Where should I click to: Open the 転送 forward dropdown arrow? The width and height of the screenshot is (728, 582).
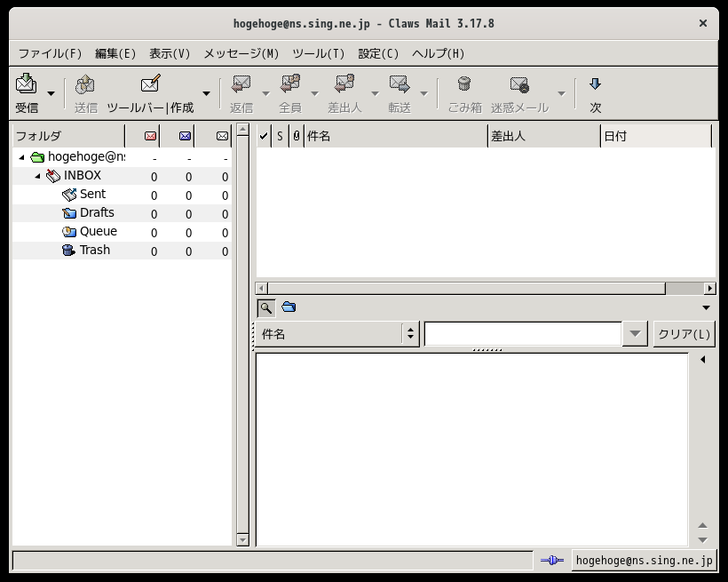point(423,93)
